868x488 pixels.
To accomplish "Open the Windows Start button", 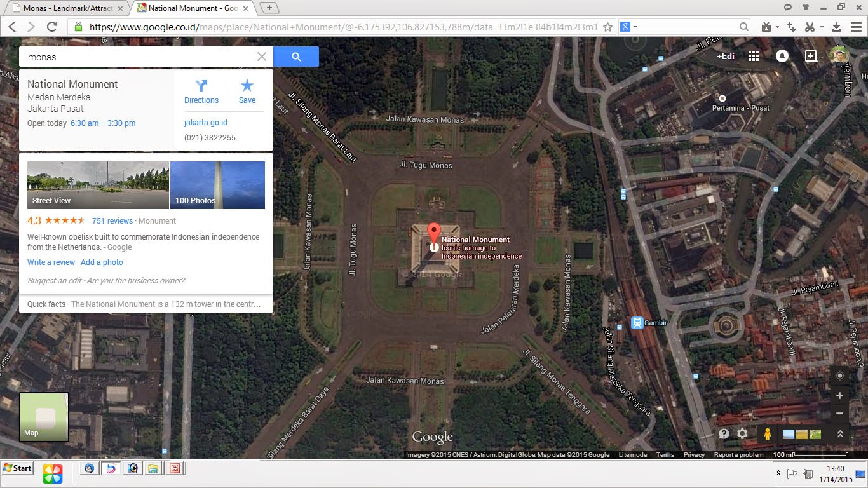I will pyautogui.click(x=17, y=468).
